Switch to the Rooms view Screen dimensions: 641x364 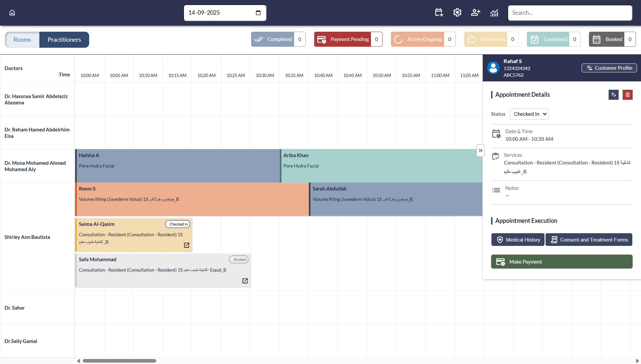22,39
